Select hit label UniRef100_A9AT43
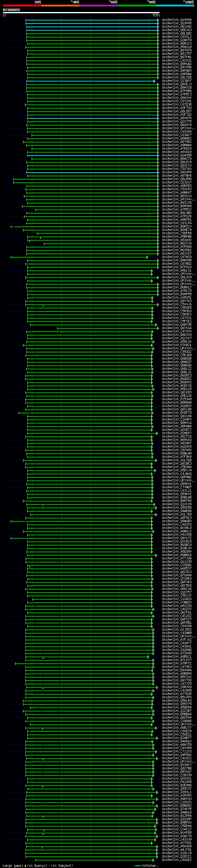This screenshot has height=868, width=197. [177, 799]
